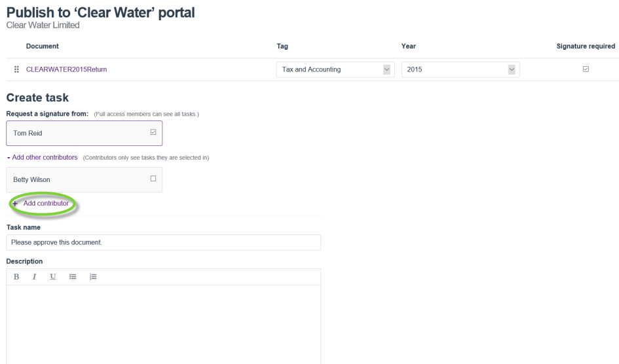The image size is (619, 364).
Task: Click the Add contributor link
Action: point(45,204)
